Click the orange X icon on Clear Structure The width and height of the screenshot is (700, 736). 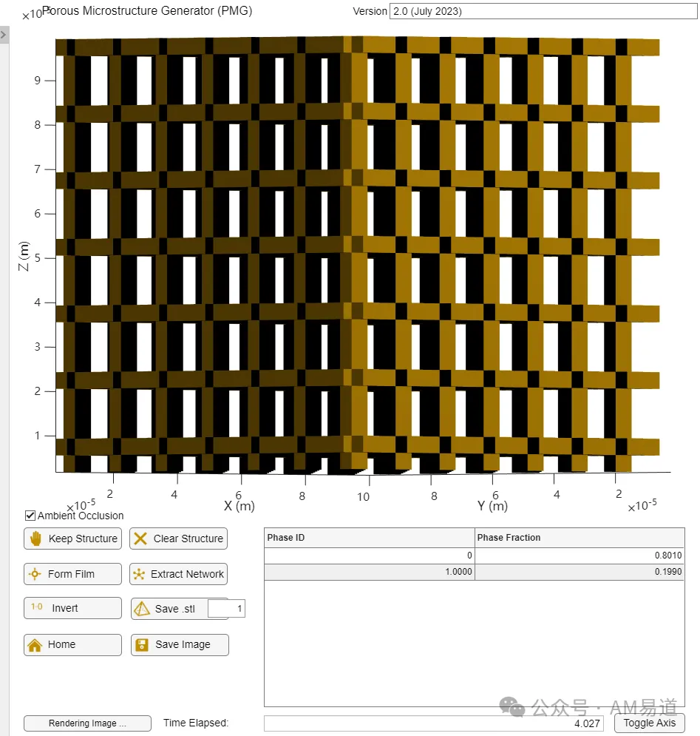pyautogui.click(x=140, y=539)
